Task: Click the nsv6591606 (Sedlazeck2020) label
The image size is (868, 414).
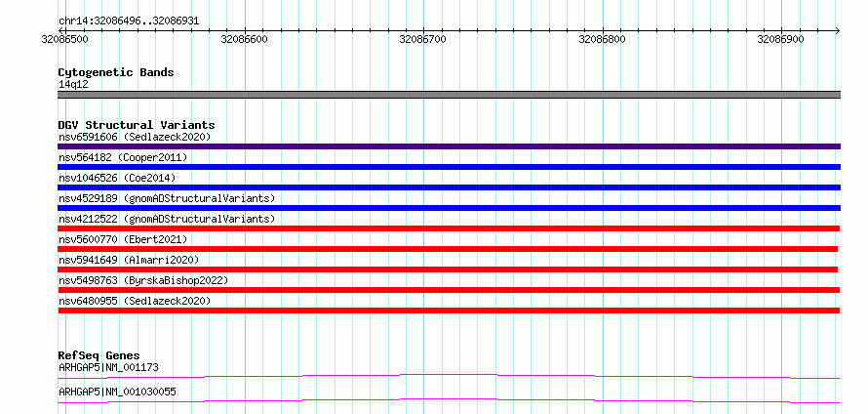Action: (135, 137)
